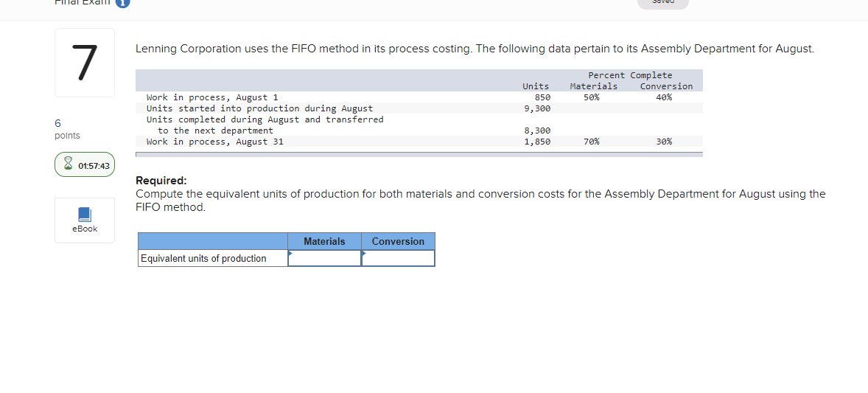The height and width of the screenshot is (393, 868).
Task: Click the 70% materials percentage
Action: pyautogui.click(x=591, y=142)
